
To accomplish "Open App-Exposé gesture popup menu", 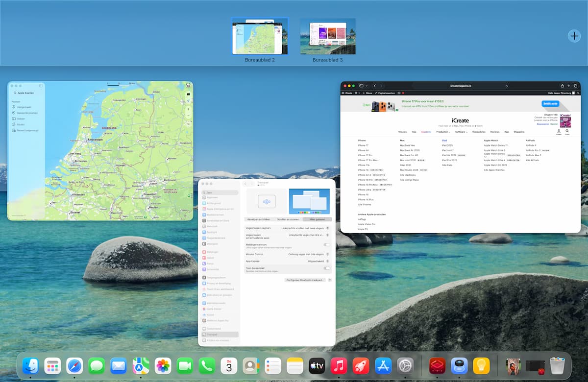I will [x=318, y=262].
